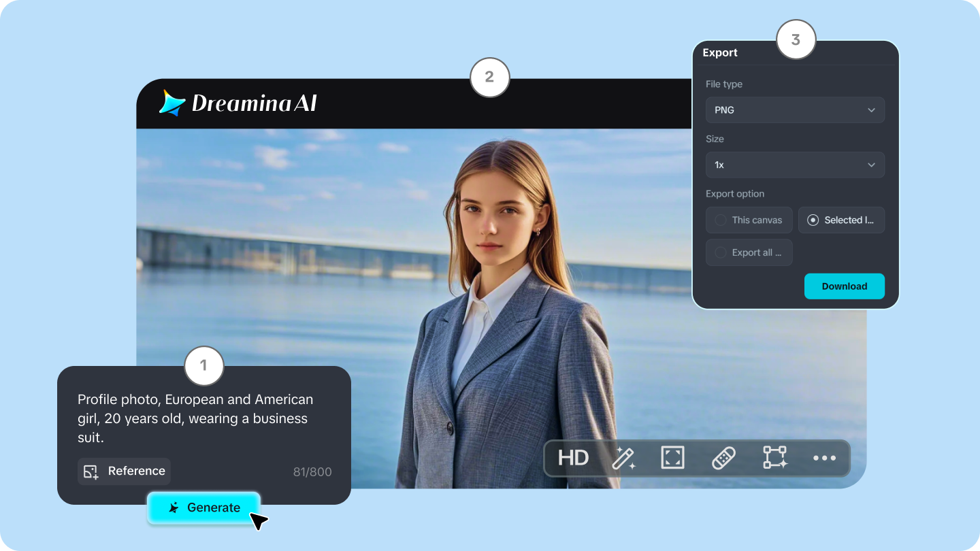
Task: Click the Size label in Export panel
Action: coord(715,139)
